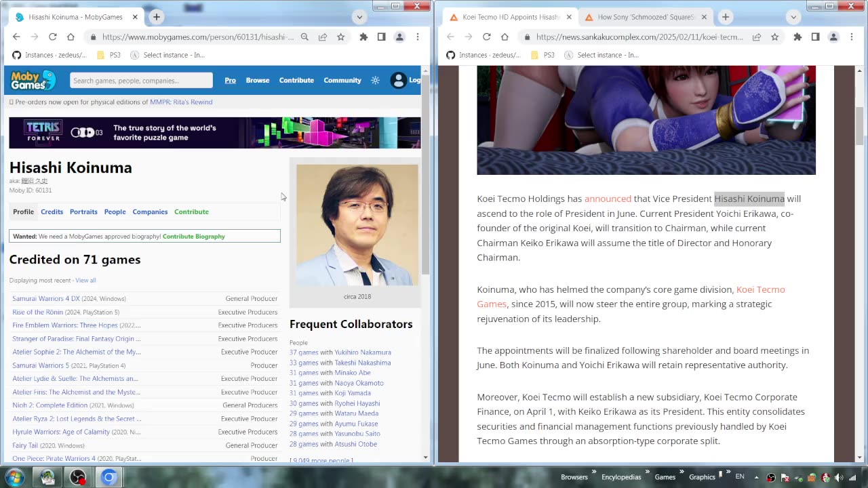Show hidden tray icons arrow
Viewport: 868px width, 488px height.
pos(757,477)
